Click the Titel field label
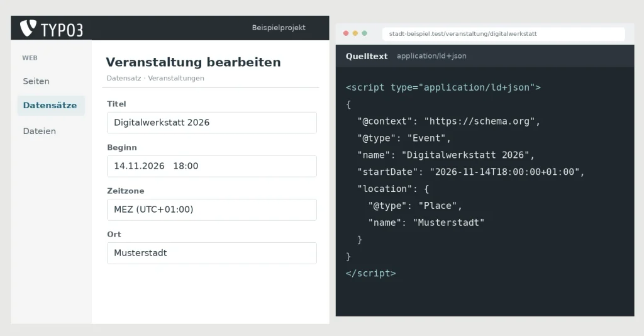The width and height of the screenshot is (644, 336). [116, 104]
